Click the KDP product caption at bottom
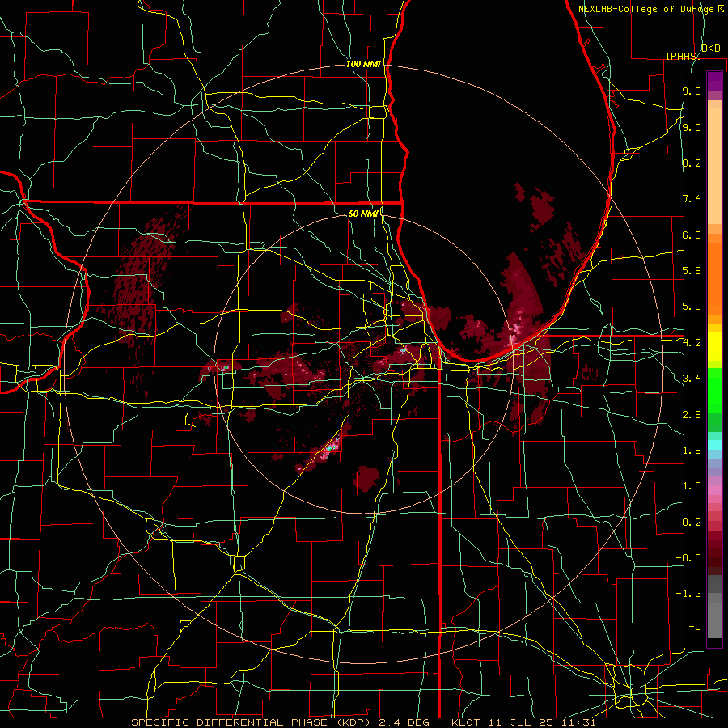The image size is (728, 728). (363, 722)
